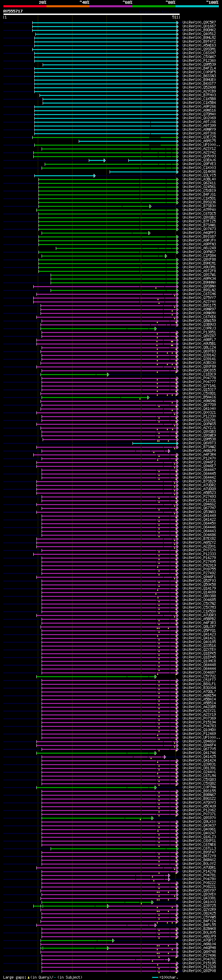This screenshot has width=222, height=980.
Task: Select hit label UniRef100_P08222
Action: [x=199, y=883]
